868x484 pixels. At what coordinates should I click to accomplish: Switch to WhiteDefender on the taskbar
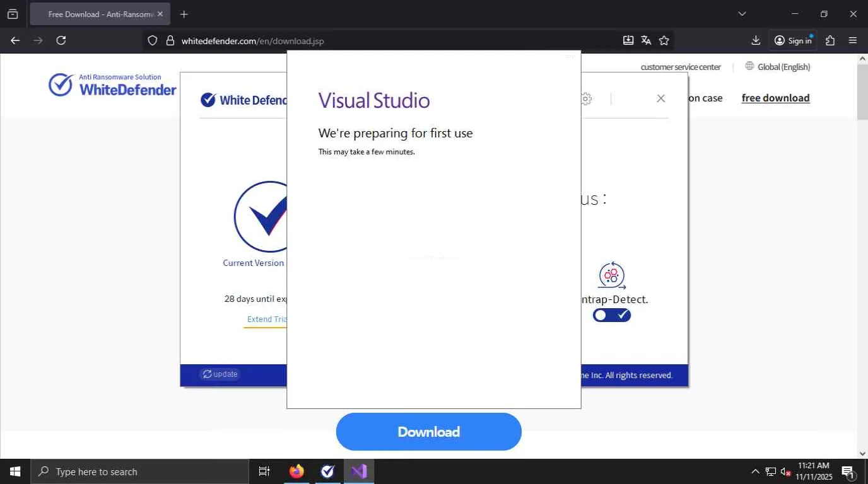point(327,471)
